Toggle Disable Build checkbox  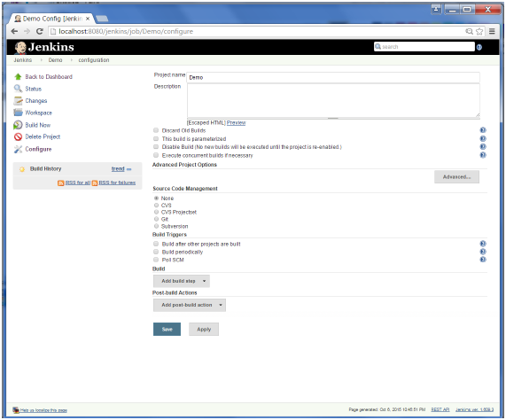pos(156,147)
